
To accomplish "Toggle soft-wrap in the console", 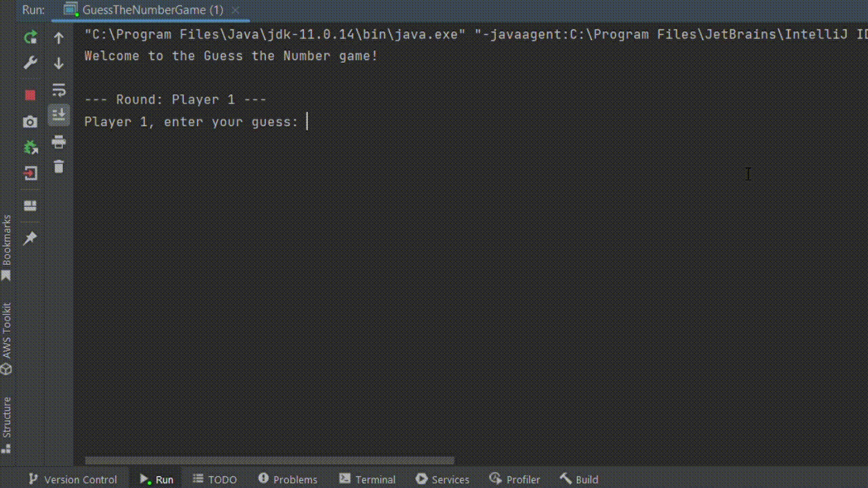I will pos(59,89).
